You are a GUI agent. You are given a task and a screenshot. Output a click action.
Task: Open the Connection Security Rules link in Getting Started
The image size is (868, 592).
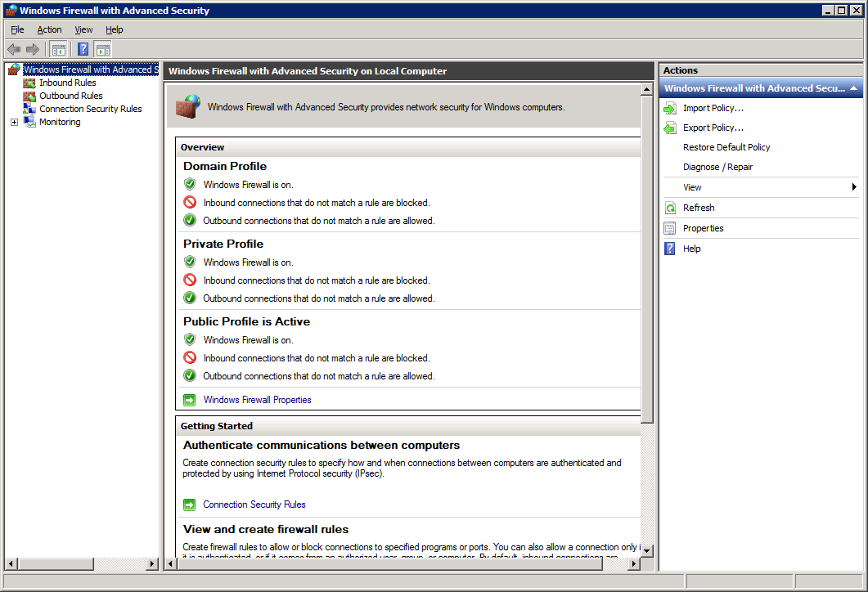[254, 505]
